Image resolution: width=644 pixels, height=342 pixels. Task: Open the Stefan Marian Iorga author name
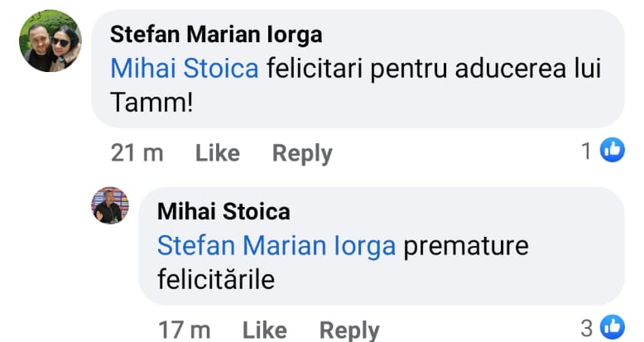[x=216, y=35]
